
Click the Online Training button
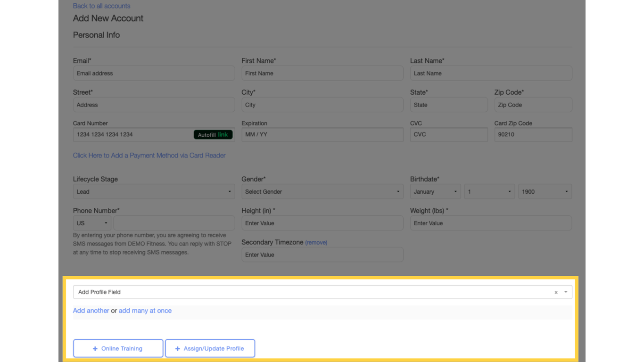(118, 348)
